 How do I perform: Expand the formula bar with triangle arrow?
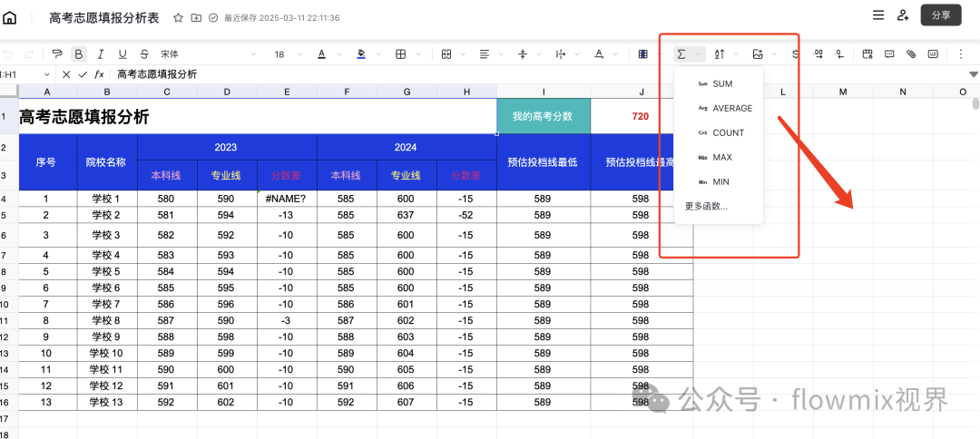[x=974, y=74]
